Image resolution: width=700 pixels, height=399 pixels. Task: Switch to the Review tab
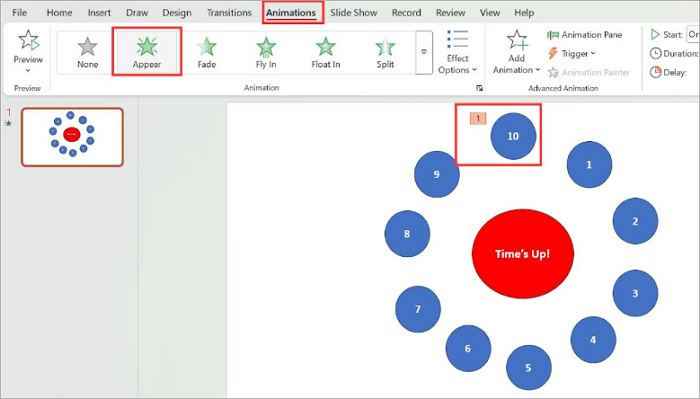point(450,12)
